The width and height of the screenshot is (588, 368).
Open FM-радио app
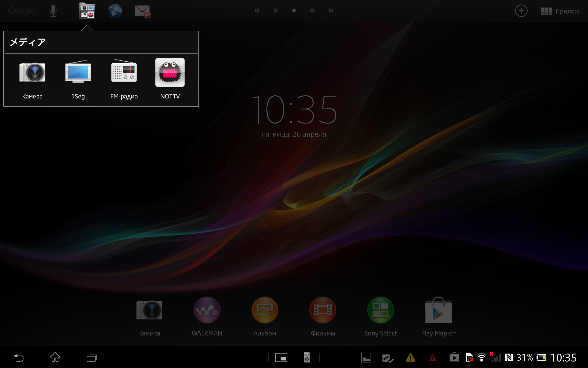[124, 73]
